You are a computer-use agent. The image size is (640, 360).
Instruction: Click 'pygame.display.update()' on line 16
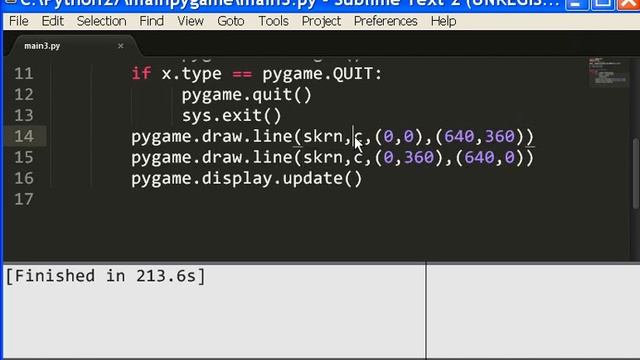[x=247, y=178]
